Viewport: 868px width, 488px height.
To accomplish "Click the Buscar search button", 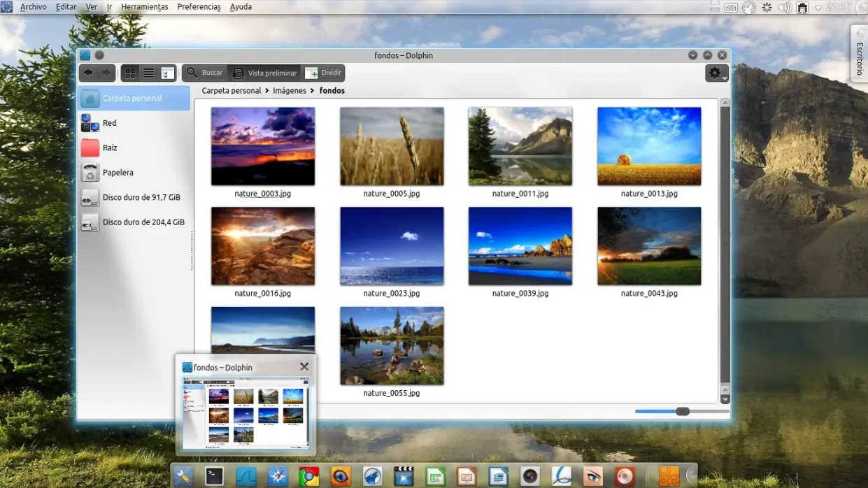I will coord(204,73).
